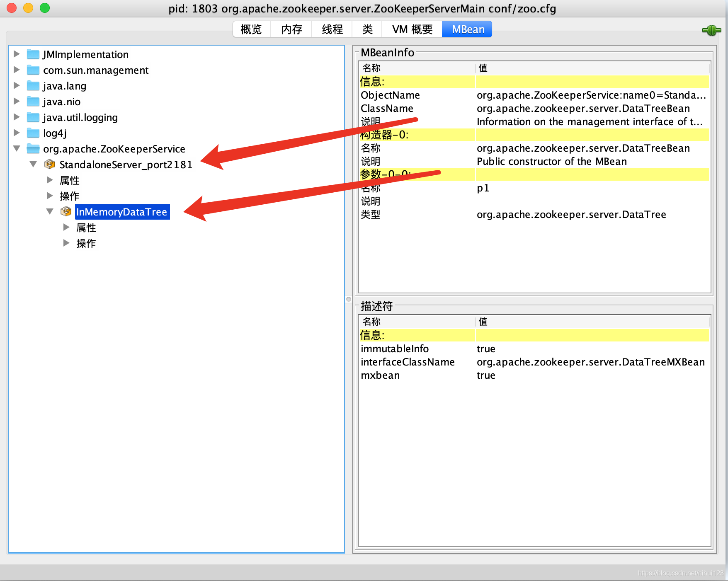Click the immutableInfo descriptor row
Viewport: 728px width, 581px height.
(534, 349)
